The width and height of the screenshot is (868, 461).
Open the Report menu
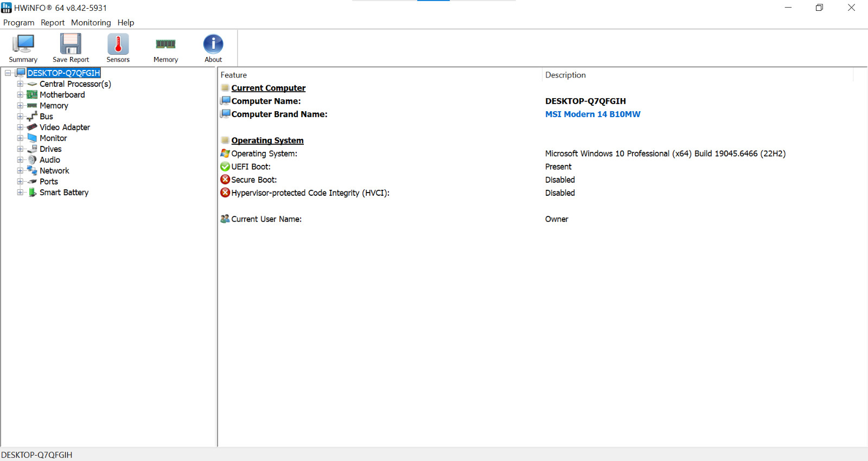pos(53,23)
